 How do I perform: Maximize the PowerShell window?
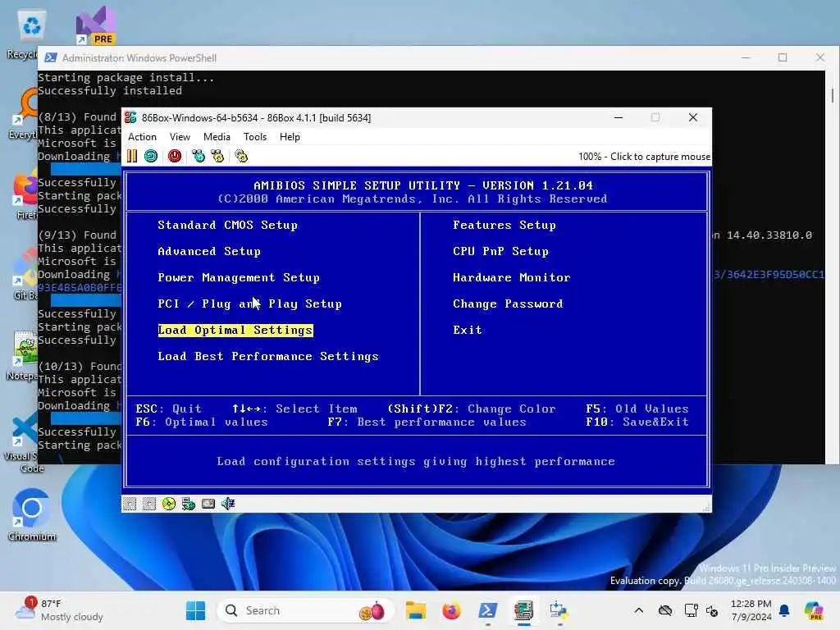click(783, 58)
